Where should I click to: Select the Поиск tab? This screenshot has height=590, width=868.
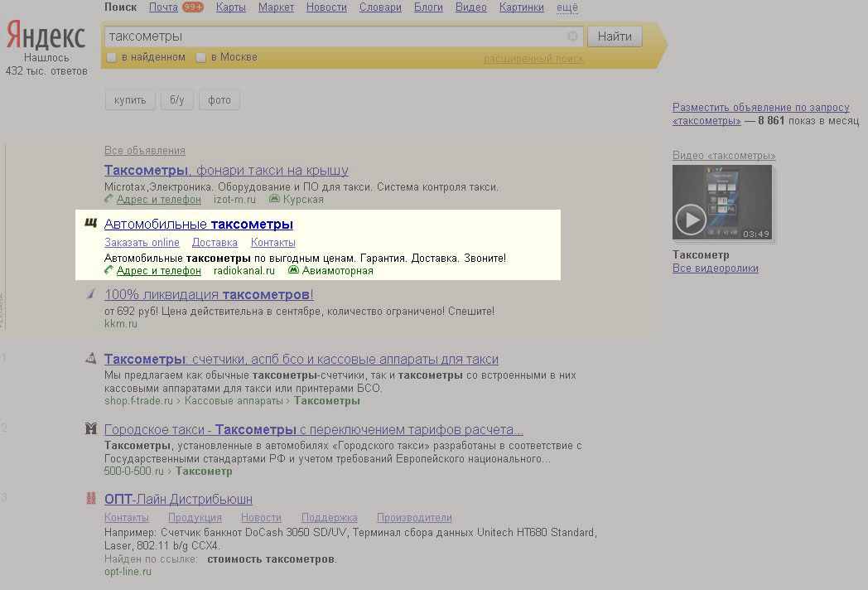121,7
